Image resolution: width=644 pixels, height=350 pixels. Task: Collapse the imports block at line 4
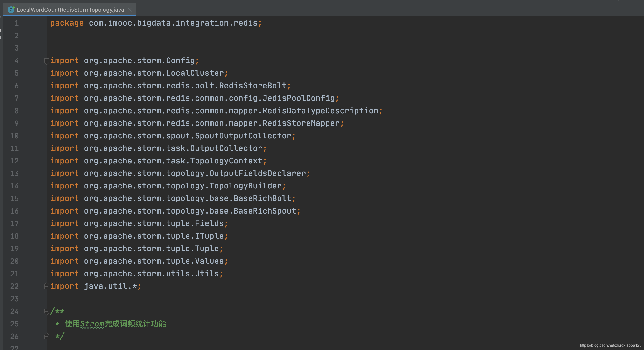pos(47,61)
